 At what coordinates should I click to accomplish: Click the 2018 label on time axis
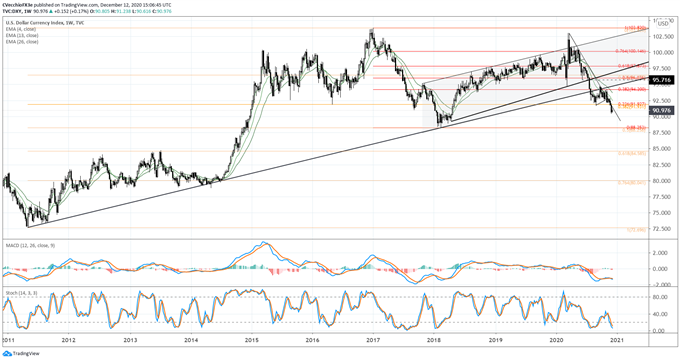tap(435, 340)
